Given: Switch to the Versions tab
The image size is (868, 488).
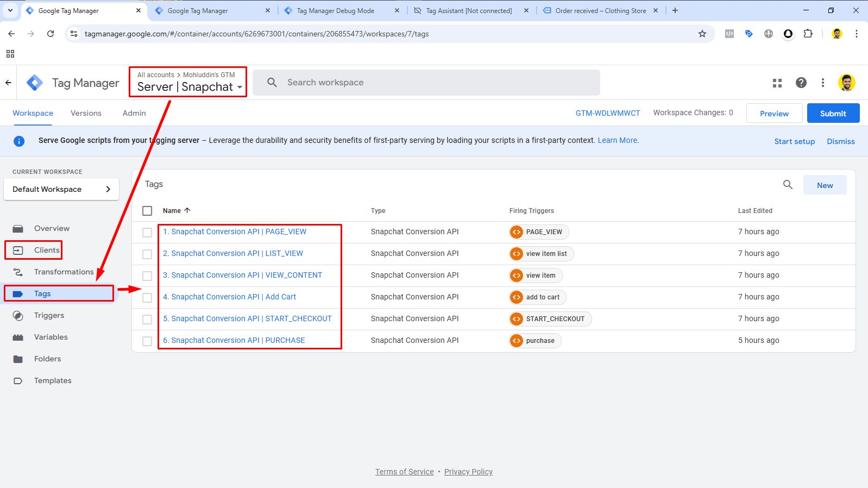Looking at the screenshot, I should [86, 113].
